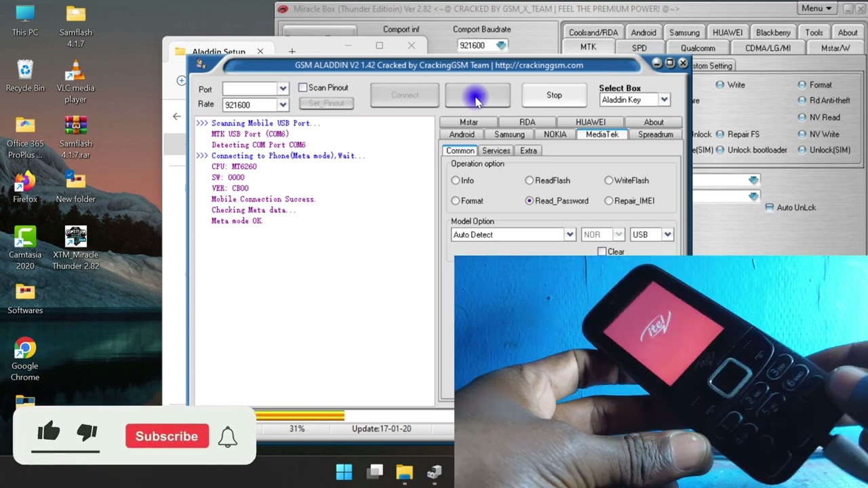Choose the Format option in GSM Aladdin
Screen dimensions: 868x488
(456, 201)
